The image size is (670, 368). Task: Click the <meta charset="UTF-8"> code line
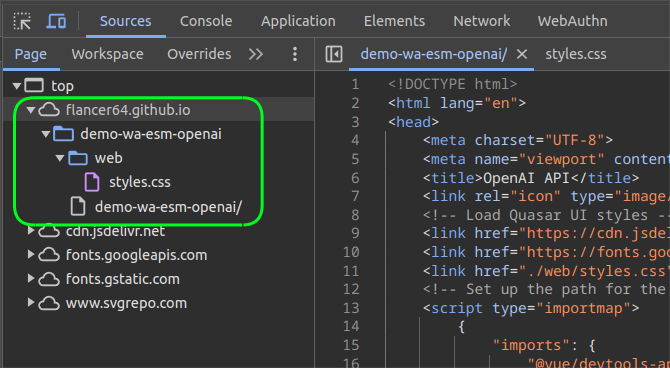(x=518, y=141)
